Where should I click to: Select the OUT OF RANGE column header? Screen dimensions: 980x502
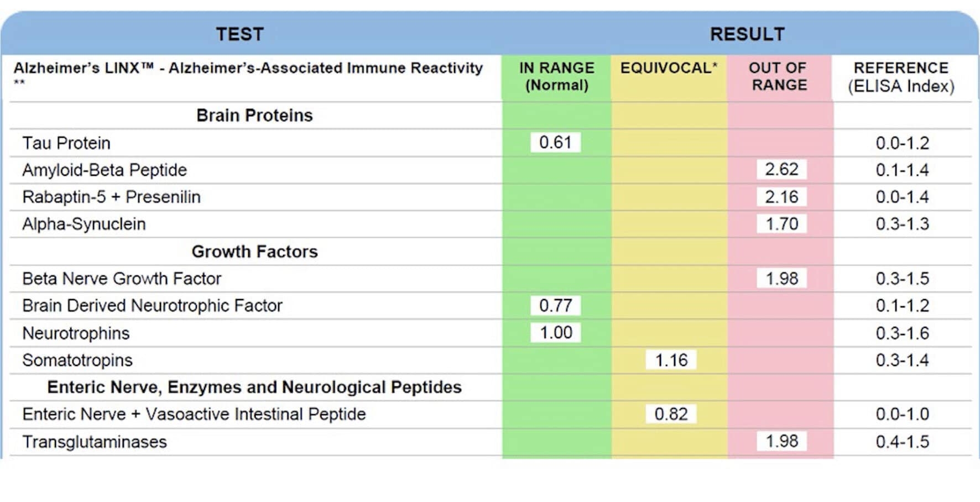click(779, 77)
